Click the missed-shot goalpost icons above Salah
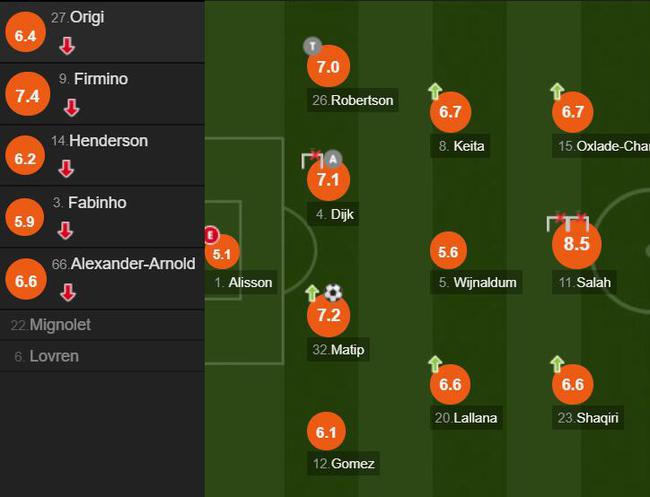This screenshot has height=497, width=650. (x=568, y=222)
